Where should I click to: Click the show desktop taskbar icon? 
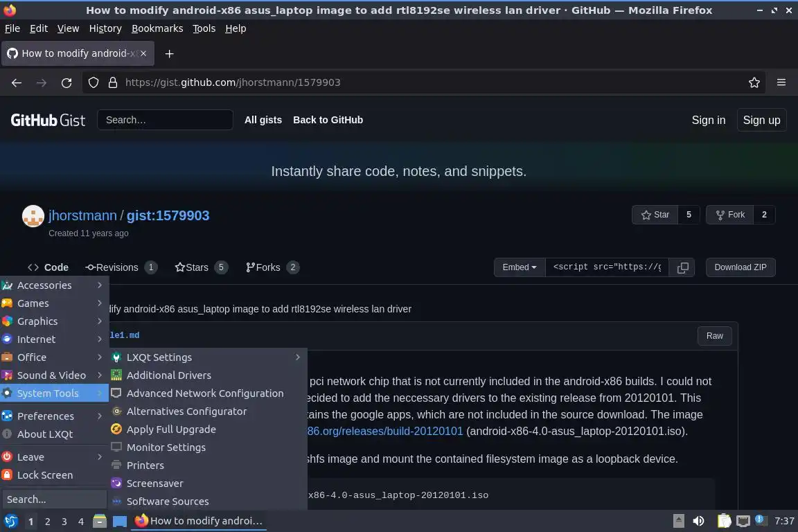click(120, 521)
